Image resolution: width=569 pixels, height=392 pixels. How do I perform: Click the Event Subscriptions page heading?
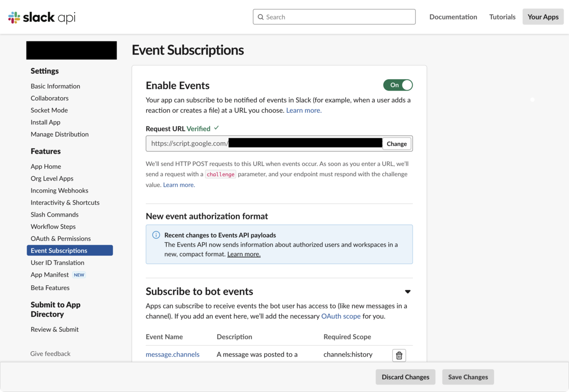pos(188,50)
